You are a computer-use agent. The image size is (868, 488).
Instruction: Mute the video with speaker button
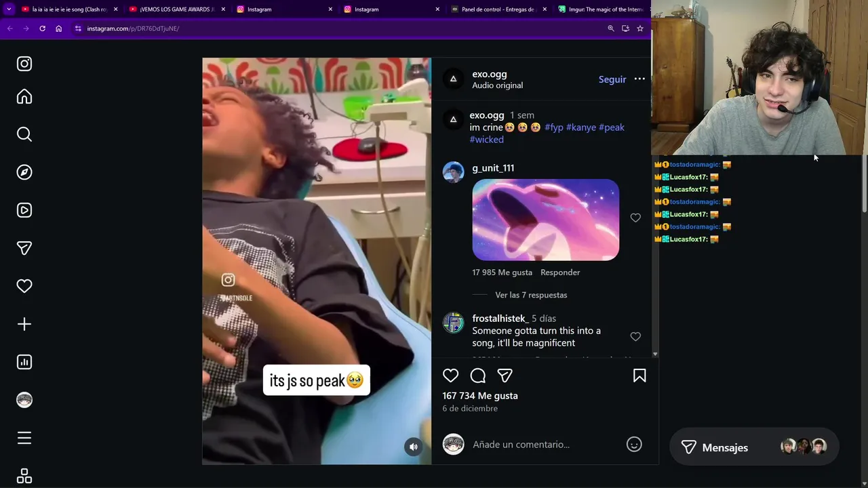pos(414,446)
